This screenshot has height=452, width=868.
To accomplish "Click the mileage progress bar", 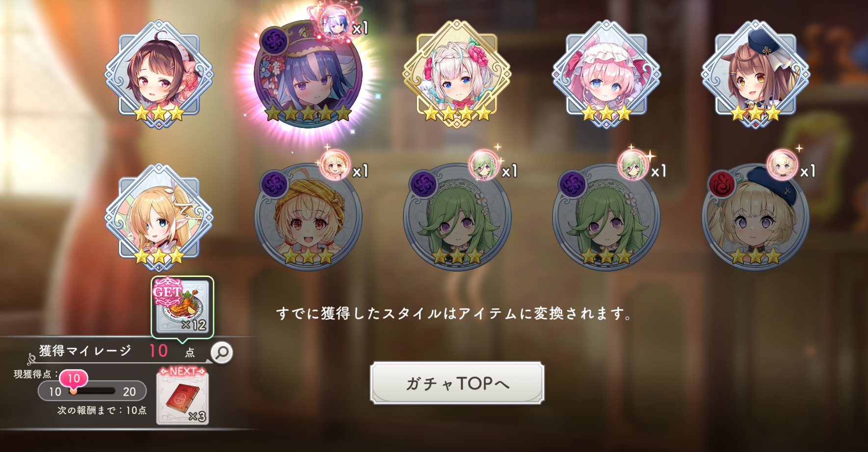I will (x=92, y=391).
